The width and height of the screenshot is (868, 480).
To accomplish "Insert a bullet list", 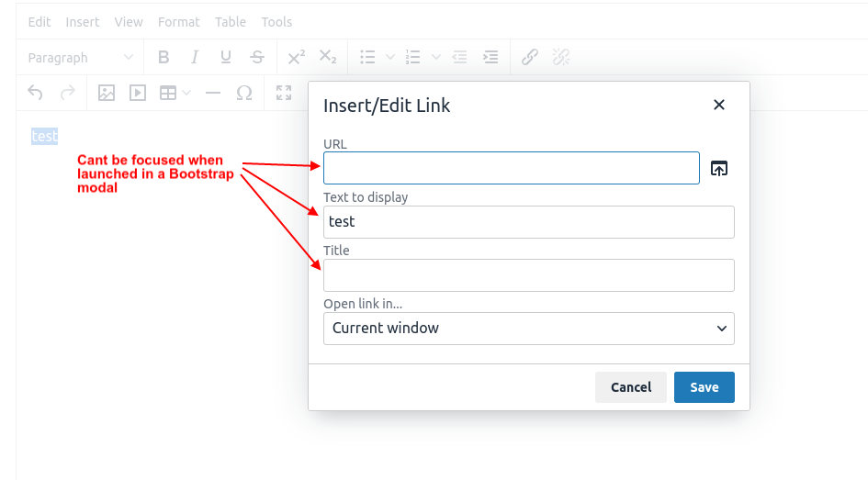I will point(367,57).
